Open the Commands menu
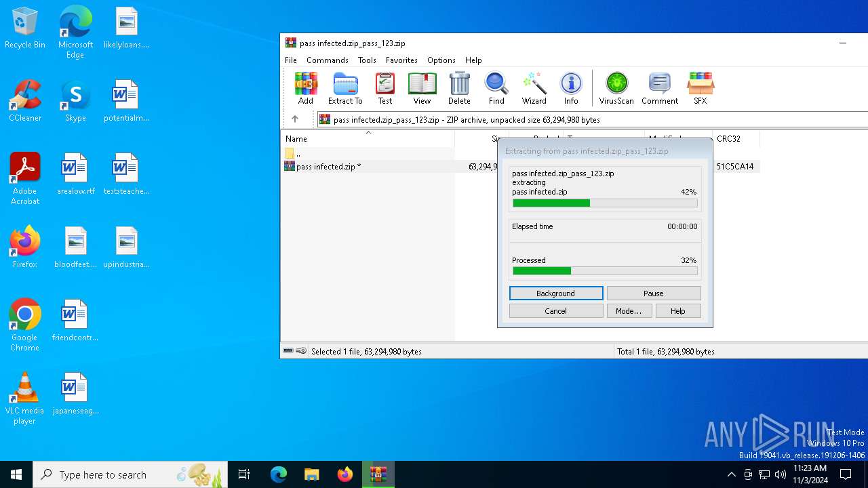This screenshot has width=868, height=488. (328, 60)
